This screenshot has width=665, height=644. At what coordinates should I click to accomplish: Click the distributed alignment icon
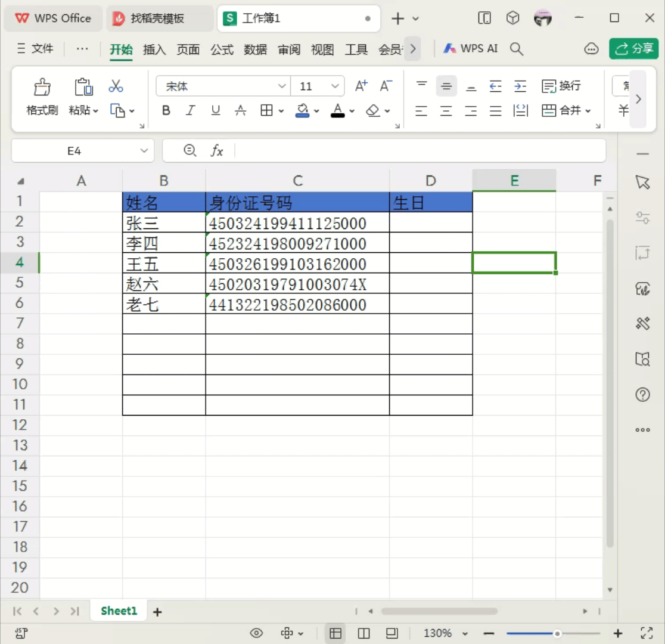pos(520,112)
